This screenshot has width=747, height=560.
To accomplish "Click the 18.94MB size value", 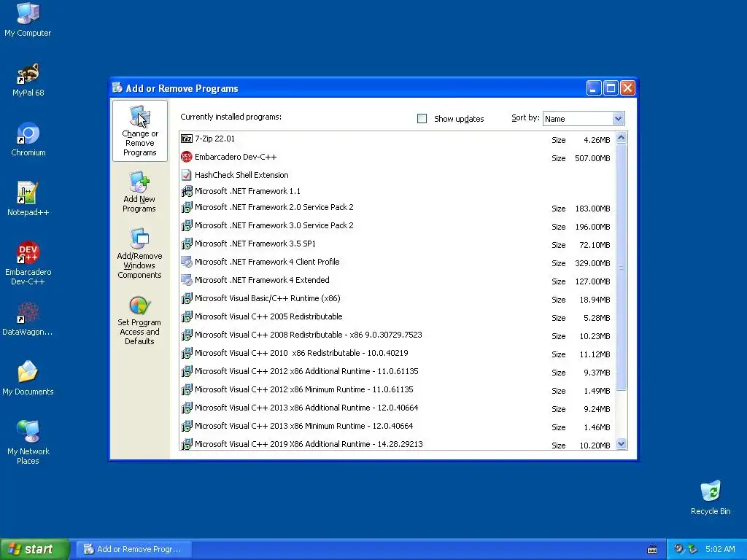I will click(595, 300).
